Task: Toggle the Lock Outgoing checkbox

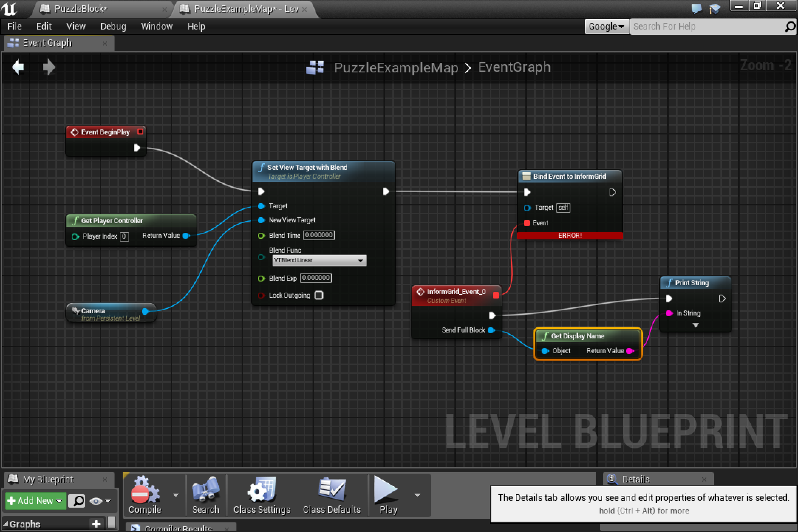Action: pyautogui.click(x=319, y=295)
